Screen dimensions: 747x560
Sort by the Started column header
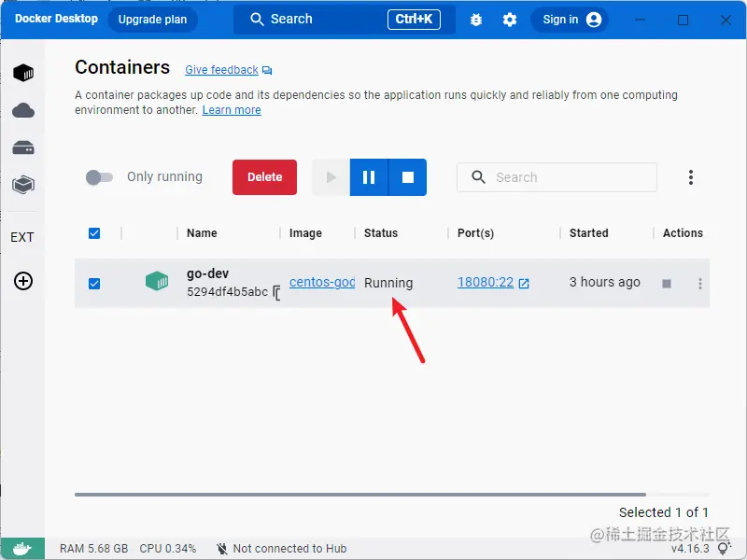pyautogui.click(x=589, y=232)
